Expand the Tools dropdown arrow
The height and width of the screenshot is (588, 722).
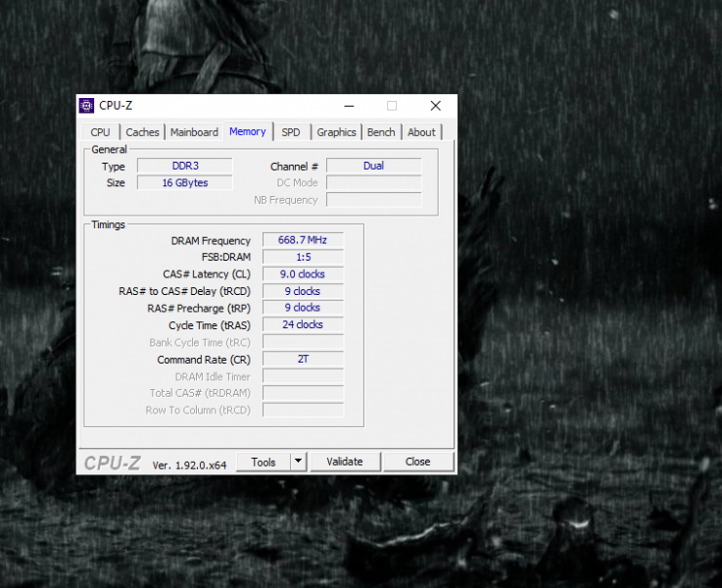[x=299, y=462]
